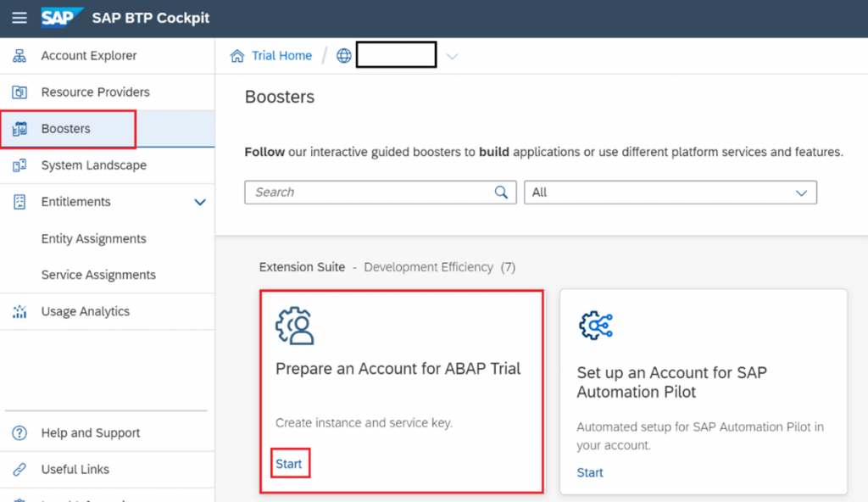Click the Useful Links chain icon
The image size is (868, 502).
(x=19, y=469)
